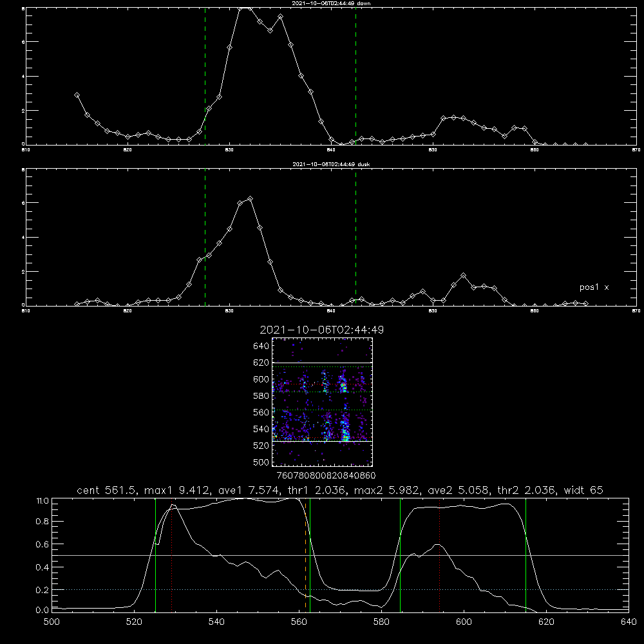Click the image x-axis label 760780800820840860
This screenshot has width=644, height=644.
[x=326, y=475]
